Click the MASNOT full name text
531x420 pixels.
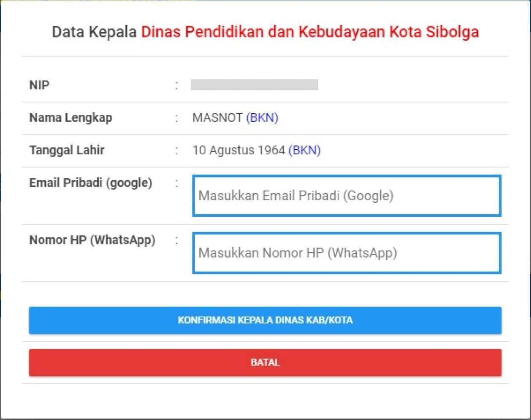tap(217, 118)
